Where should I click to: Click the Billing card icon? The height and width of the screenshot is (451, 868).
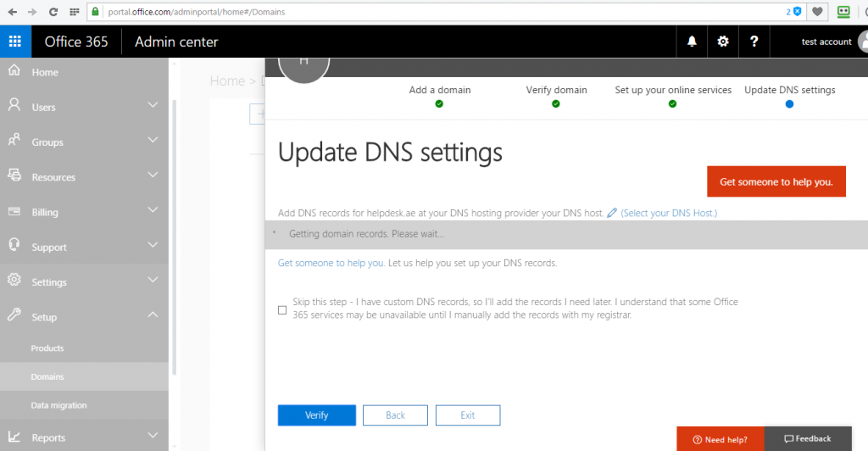click(x=14, y=211)
